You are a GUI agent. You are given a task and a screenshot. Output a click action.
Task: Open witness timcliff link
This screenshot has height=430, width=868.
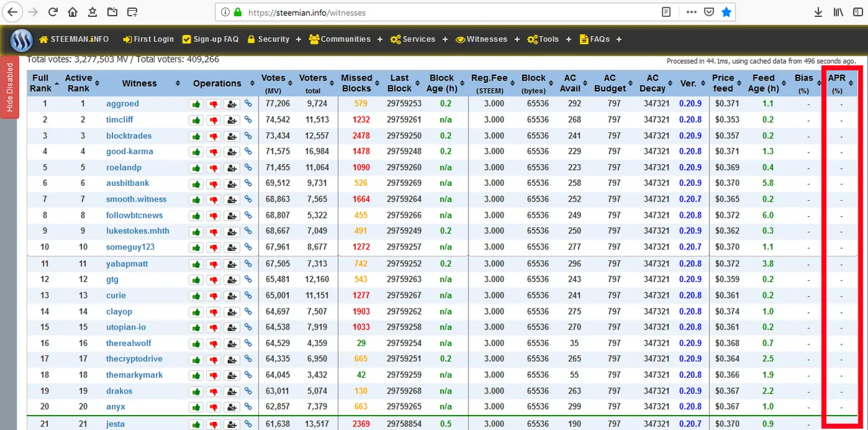point(120,120)
